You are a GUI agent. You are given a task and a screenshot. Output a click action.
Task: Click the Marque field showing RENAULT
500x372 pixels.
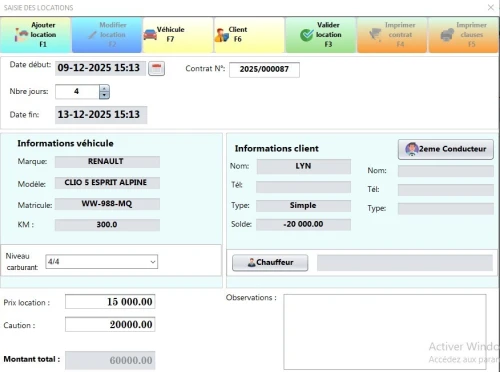pyautogui.click(x=107, y=162)
